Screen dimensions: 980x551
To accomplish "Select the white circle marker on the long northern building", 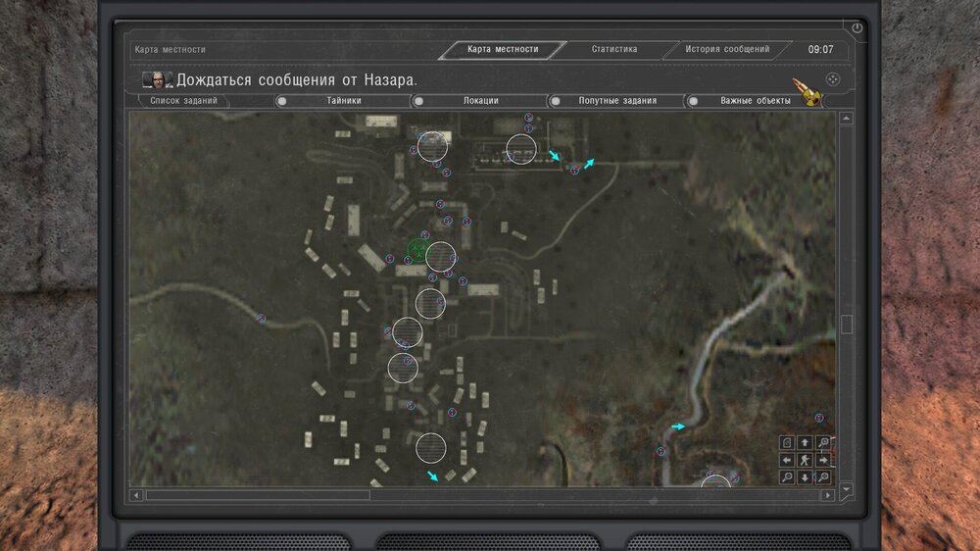I will [x=520, y=149].
